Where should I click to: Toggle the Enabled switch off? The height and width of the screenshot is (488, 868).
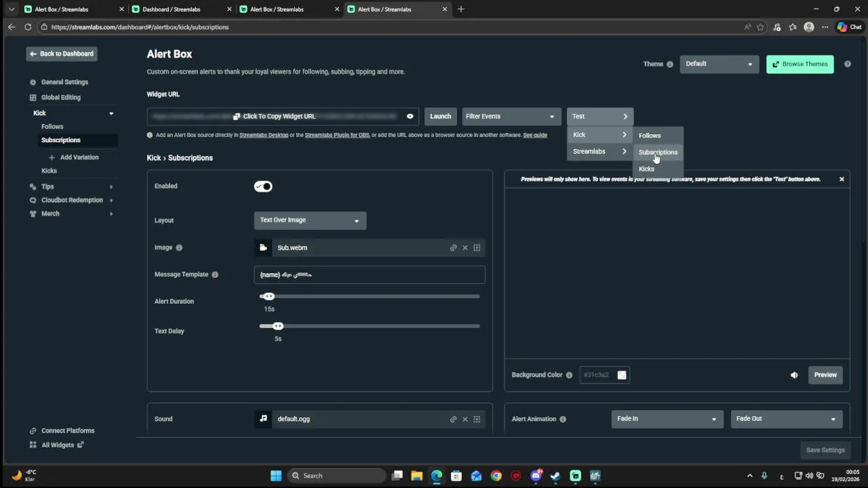click(263, 186)
